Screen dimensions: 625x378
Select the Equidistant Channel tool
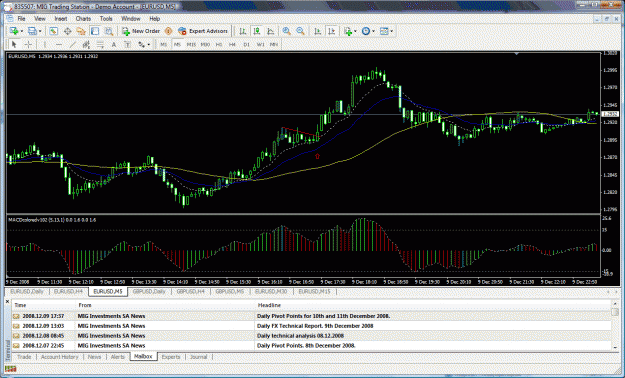click(x=86, y=45)
